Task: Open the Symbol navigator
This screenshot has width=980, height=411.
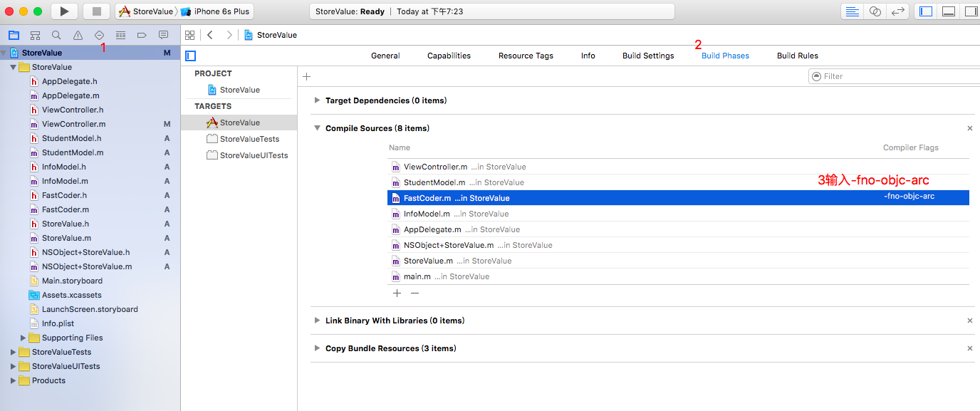Action: 35,35
